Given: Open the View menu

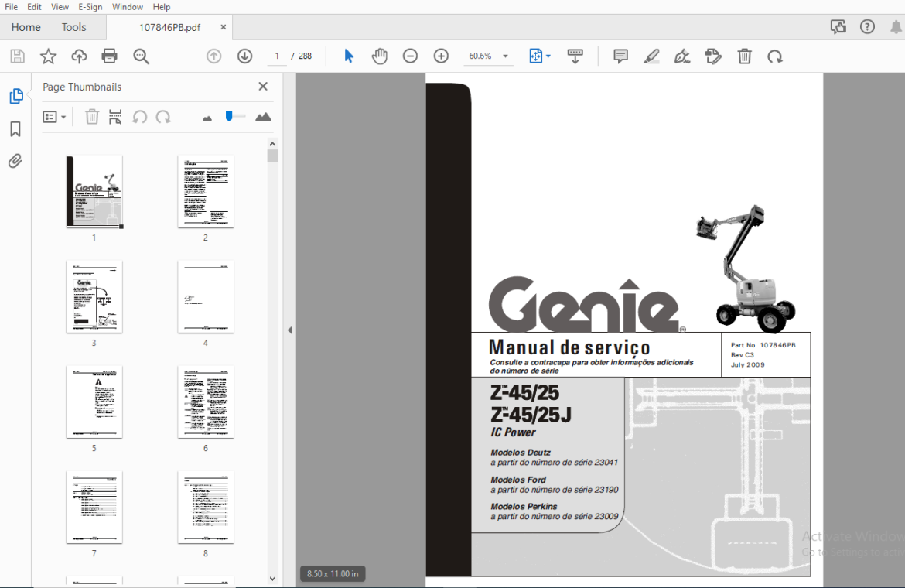Looking at the screenshot, I should [x=60, y=7].
